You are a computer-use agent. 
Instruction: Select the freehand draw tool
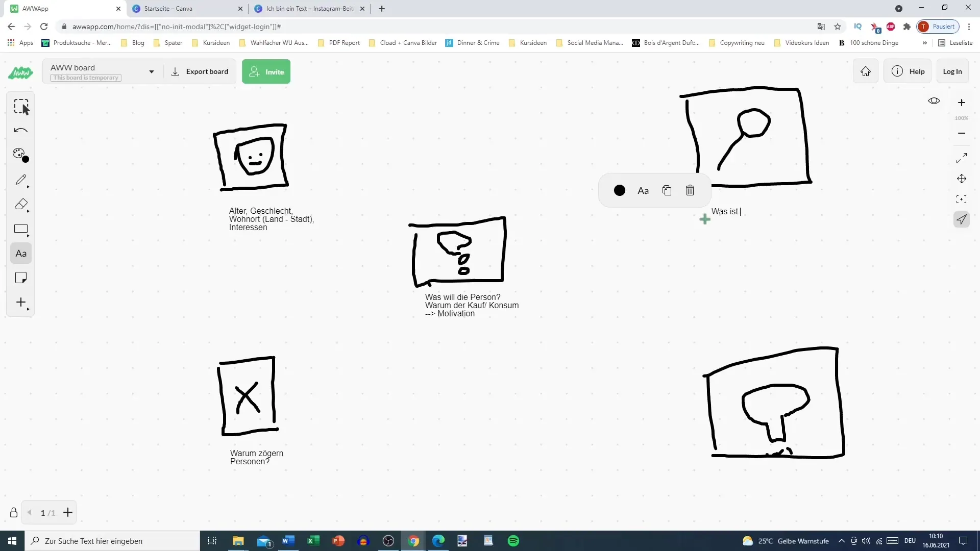pos(20,180)
